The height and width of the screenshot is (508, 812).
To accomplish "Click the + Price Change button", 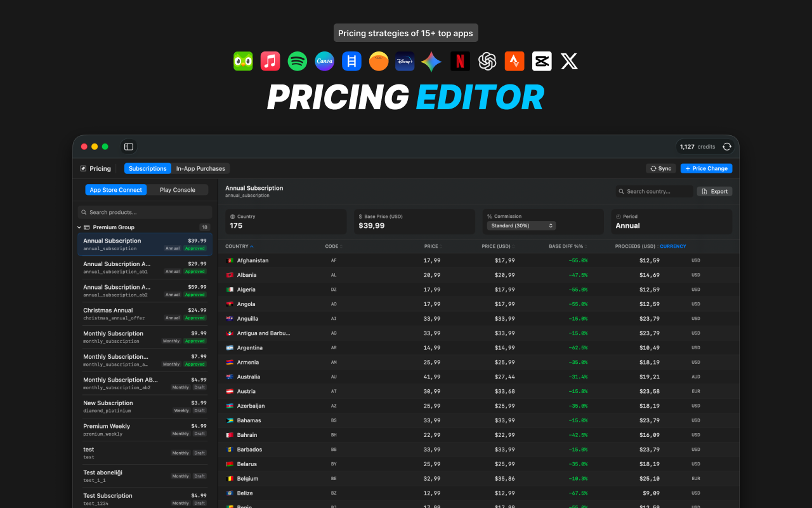I will tap(706, 168).
